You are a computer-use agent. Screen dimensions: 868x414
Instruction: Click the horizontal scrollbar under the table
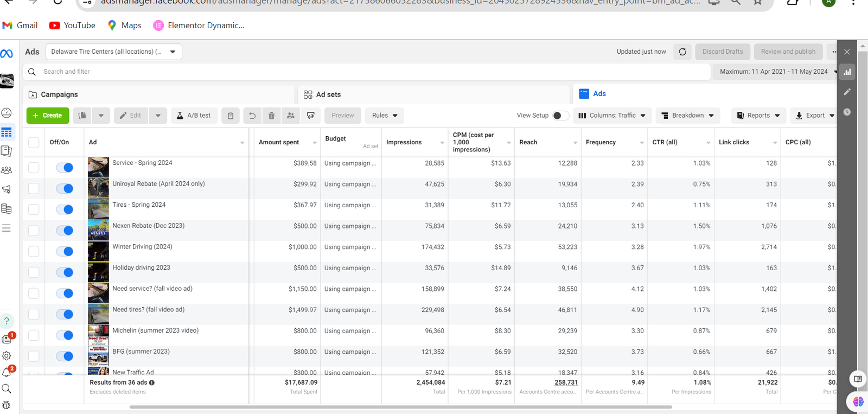click(x=400, y=407)
